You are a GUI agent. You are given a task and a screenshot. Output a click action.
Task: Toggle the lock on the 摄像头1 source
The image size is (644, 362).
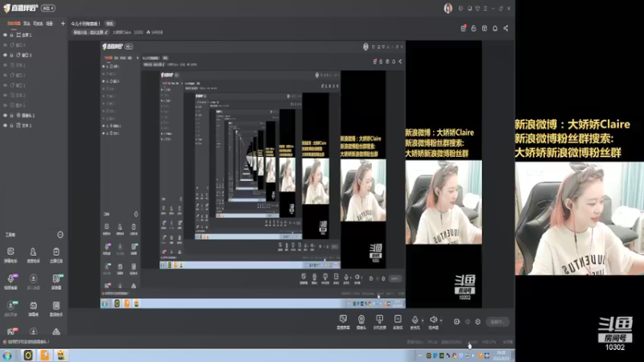pyautogui.click(x=11, y=115)
